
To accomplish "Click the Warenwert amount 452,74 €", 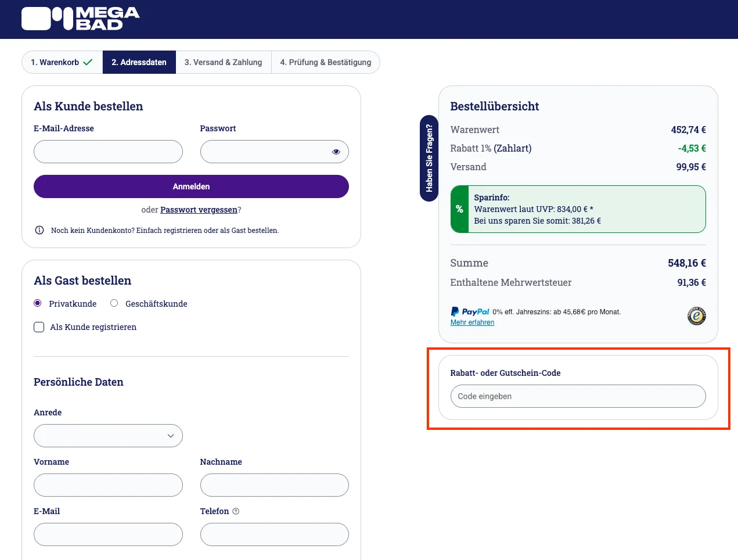I will (689, 130).
